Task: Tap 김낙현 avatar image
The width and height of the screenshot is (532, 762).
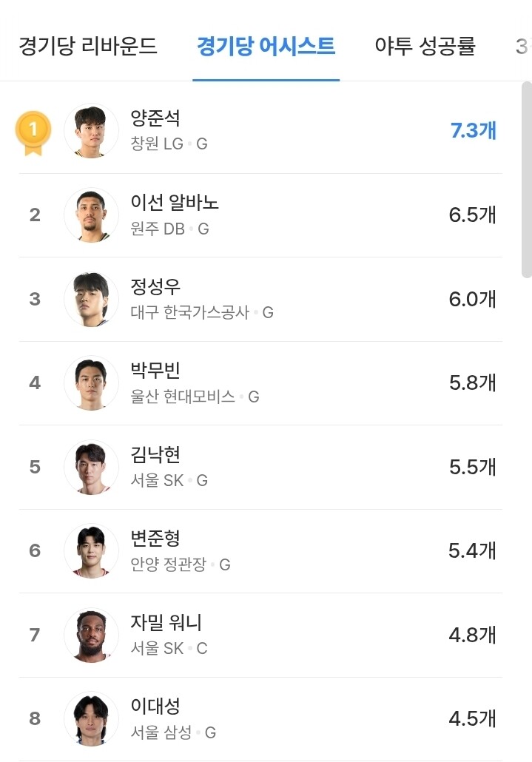Action: tap(91, 467)
